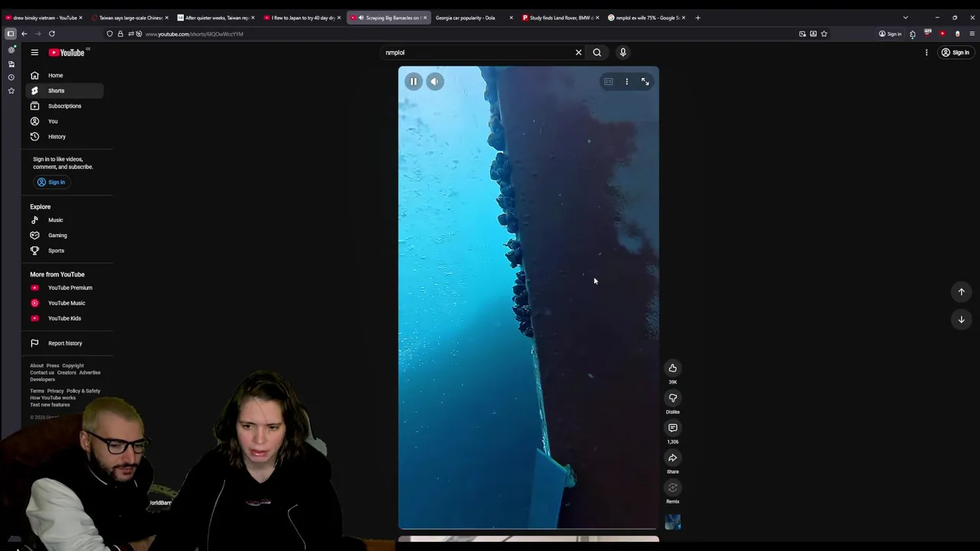The height and width of the screenshot is (551, 980).
Task: Open Sports under Explore
Action: pos(64,250)
